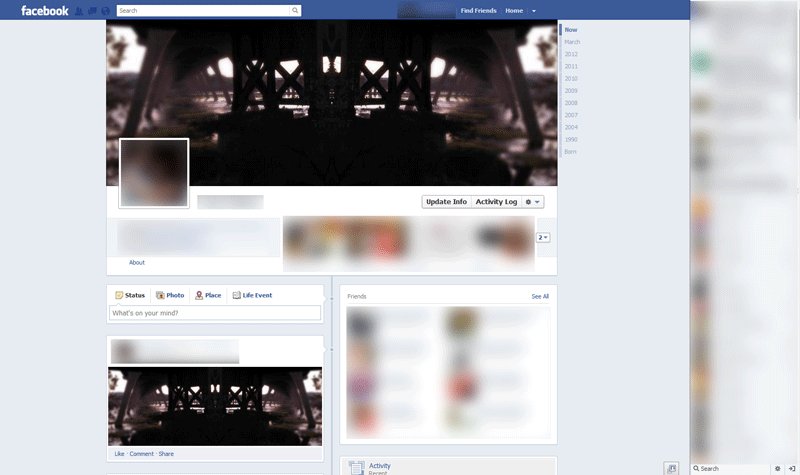Select the Status composer tab
Image resolution: width=800 pixels, height=475 pixels.
(x=130, y=295)
